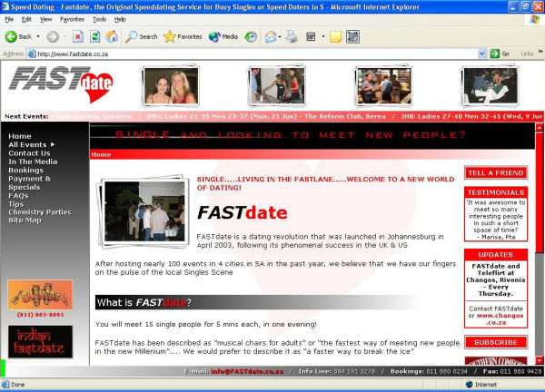This screenshot has height=392, width=545.
Task: Click the TELL A FRIEND button
Action: 496,173
